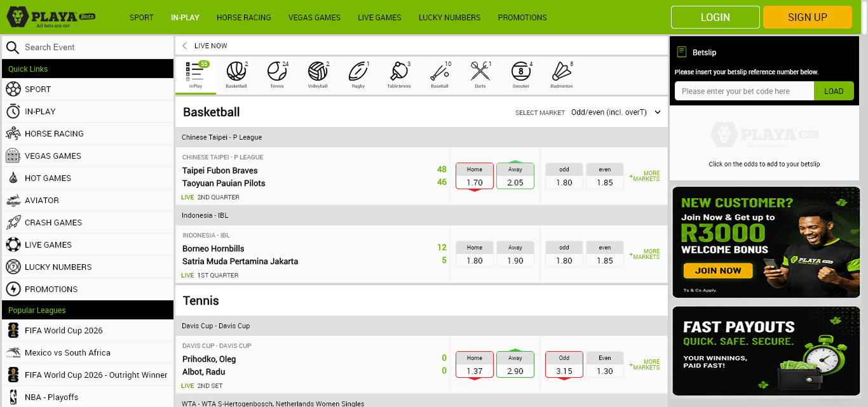The image size is (868, 407).
Task: Open the VEGAS GAMES top menu item
Action: (x=314, y=18)
